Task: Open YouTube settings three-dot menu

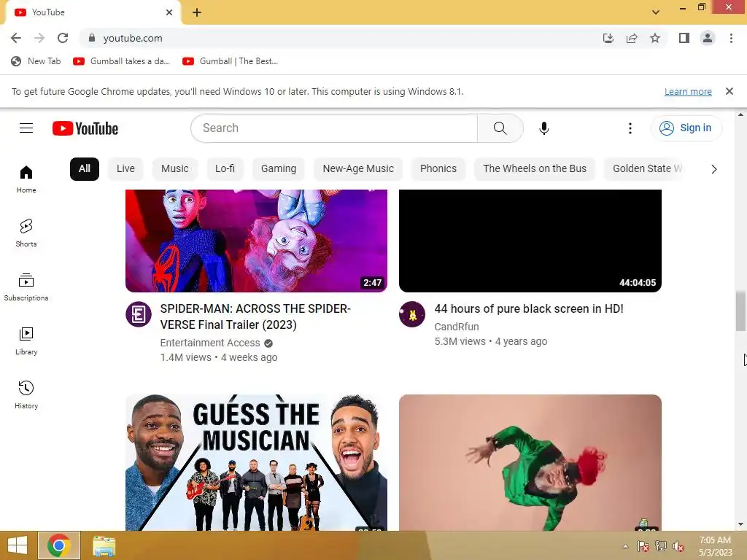Action: point(630,128)
